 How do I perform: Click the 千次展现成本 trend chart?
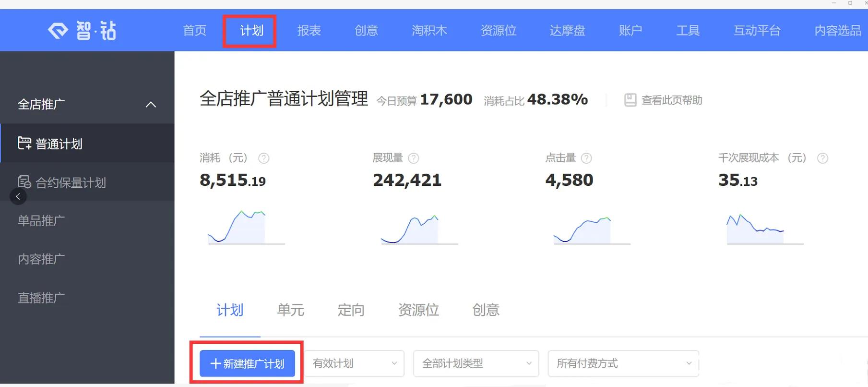pos(765,229)
